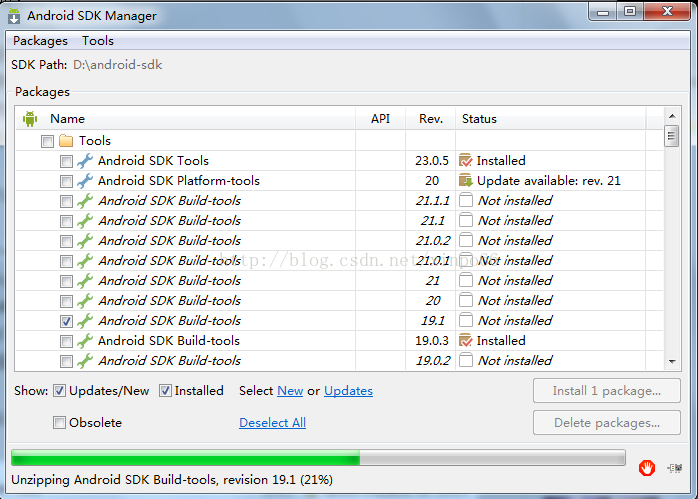Click wrench icon for Build-tools 21.1.1
The width and height of the screenshot is (698, 499).
pyautogui.click(x=85, y=201)
